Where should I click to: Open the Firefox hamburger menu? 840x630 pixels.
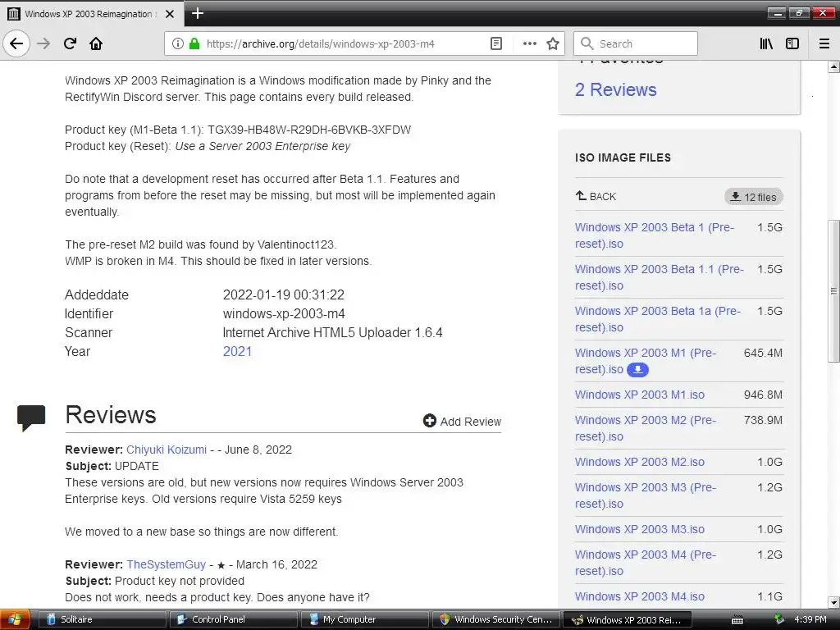824,43
